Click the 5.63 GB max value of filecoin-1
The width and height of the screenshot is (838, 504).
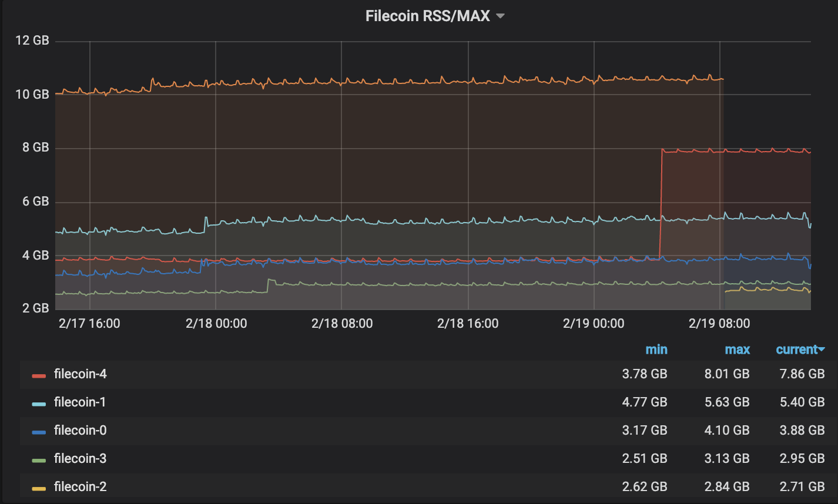[x=727, y=402]
